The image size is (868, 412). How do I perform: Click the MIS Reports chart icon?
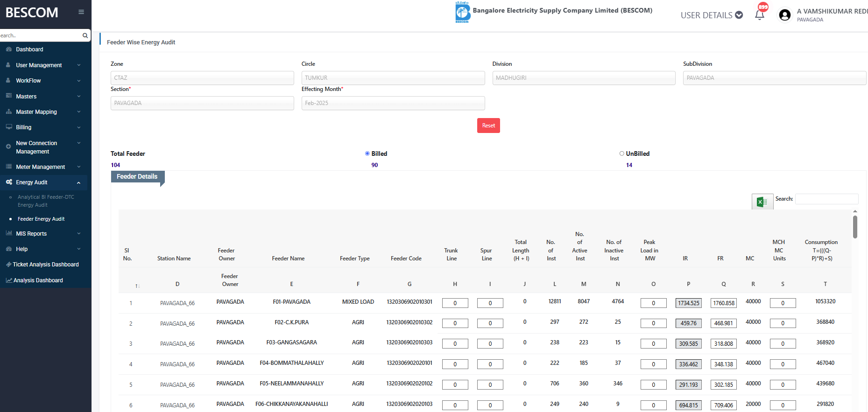(x=9, y=233)
